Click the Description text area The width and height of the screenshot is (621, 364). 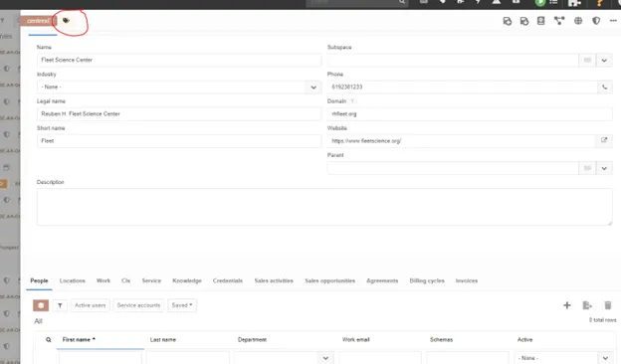pos(324,207)
